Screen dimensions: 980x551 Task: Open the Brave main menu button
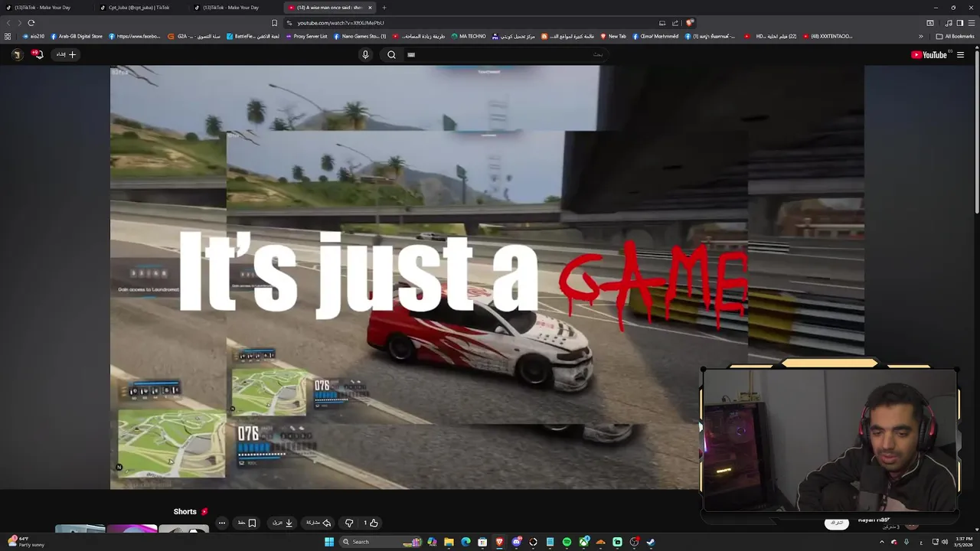click(x=972, y=23)
